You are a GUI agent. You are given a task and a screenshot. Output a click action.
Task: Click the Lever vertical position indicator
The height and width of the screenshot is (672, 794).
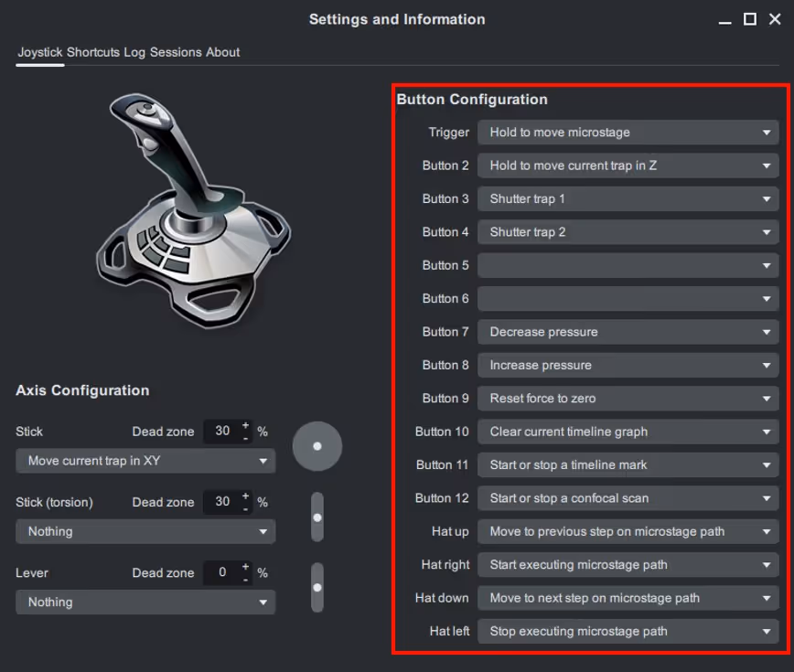click(x=317, y=588)
